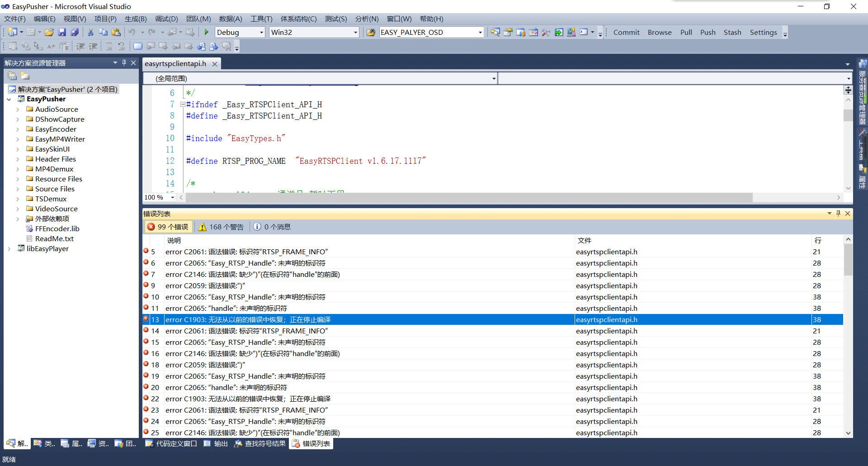Click the Stash button
This screenshot has width=868, height=466.
(732, 32)
